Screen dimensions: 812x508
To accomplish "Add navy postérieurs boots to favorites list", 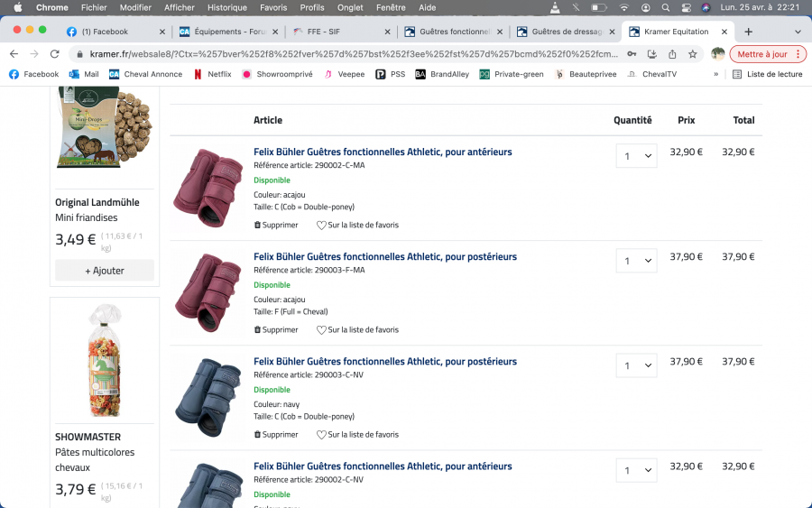I will [357, 434].
